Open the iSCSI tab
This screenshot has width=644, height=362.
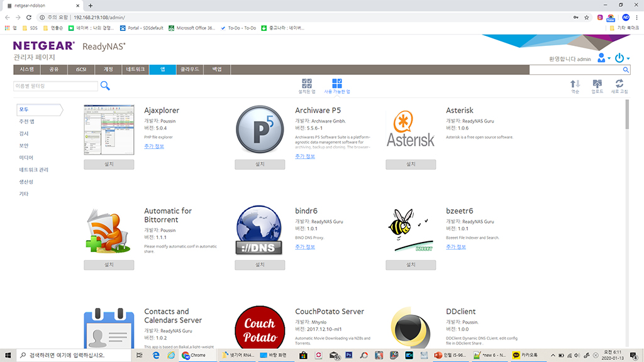pos(81,69)
